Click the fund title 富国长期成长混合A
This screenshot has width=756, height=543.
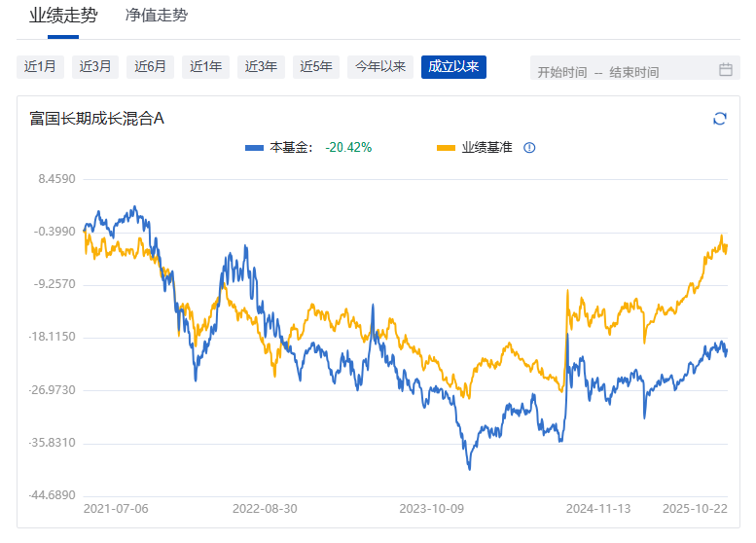click(96, 119)
